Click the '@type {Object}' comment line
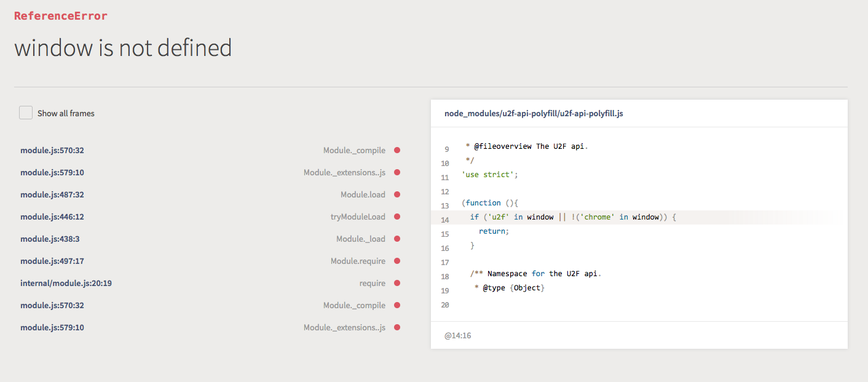This screenshot has width=868, height=382. click(510, 288)
